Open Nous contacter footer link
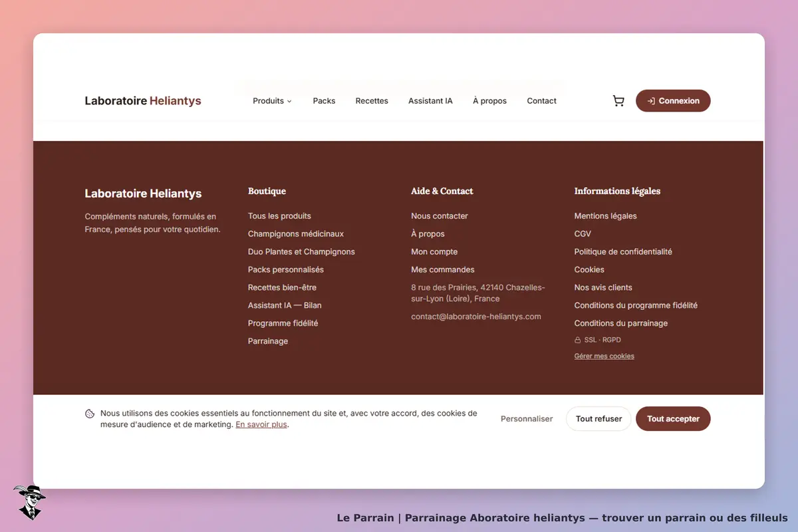 tap(440, 216)
